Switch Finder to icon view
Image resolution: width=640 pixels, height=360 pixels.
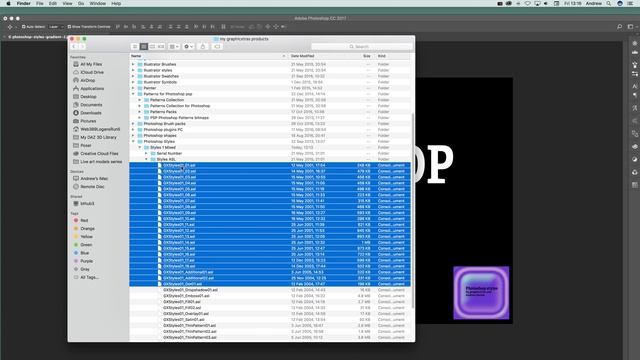[135, 47]
